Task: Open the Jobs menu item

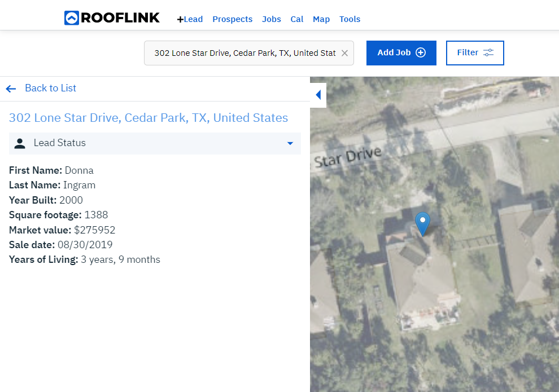Action: tap(271, 19)
